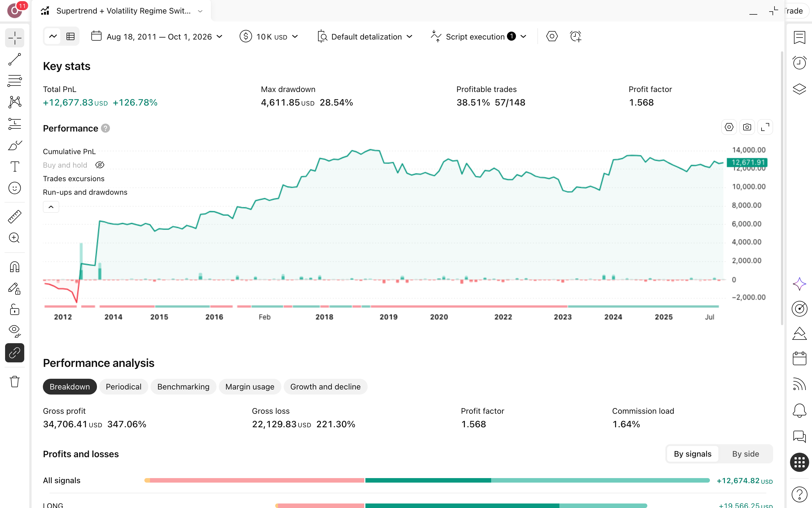Take a snapshot of the performance chart
812x508 pixels.
pos(747,127)
